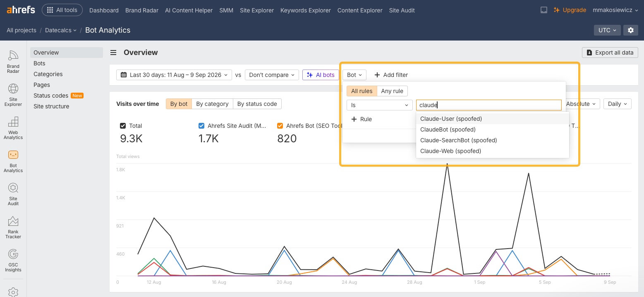
Task: Click the Ahrefs logo
Action: (21, 10)
